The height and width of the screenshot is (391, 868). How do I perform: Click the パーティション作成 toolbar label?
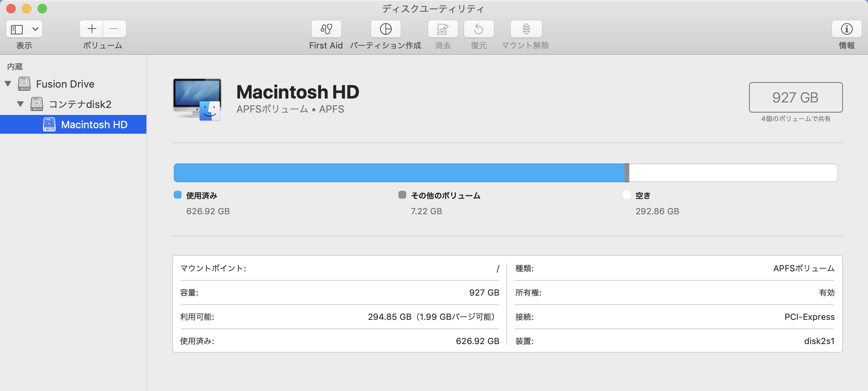point(385,45)
